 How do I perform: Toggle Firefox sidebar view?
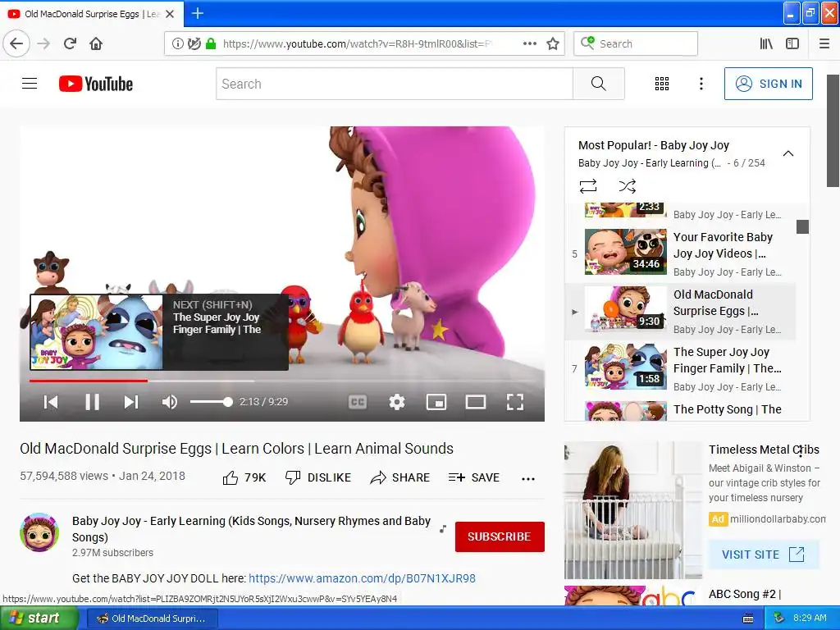(792, 43)
